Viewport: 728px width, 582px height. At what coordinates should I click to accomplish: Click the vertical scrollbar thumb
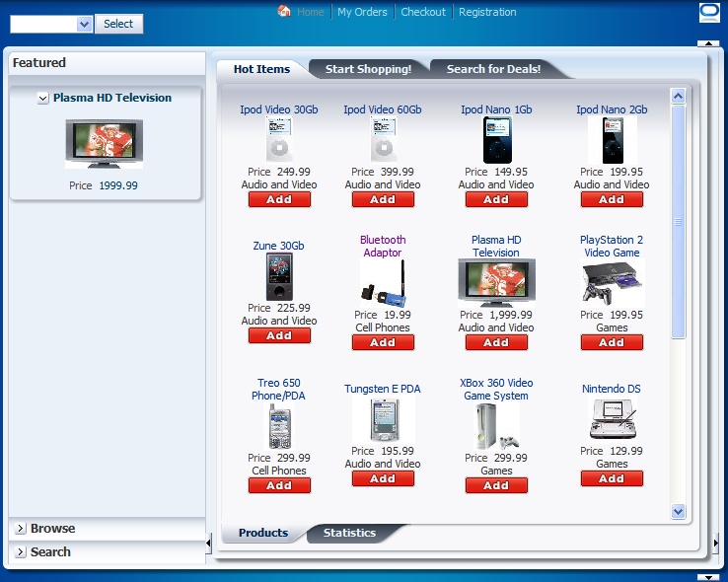pyautogui.click(x=679, y=222)
